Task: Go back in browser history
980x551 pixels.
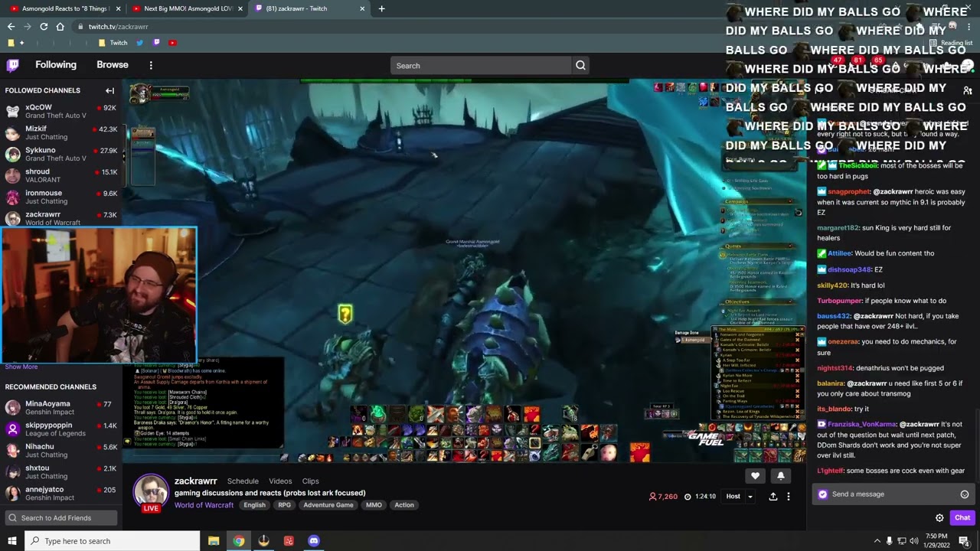Action: (x=11, y=26)
